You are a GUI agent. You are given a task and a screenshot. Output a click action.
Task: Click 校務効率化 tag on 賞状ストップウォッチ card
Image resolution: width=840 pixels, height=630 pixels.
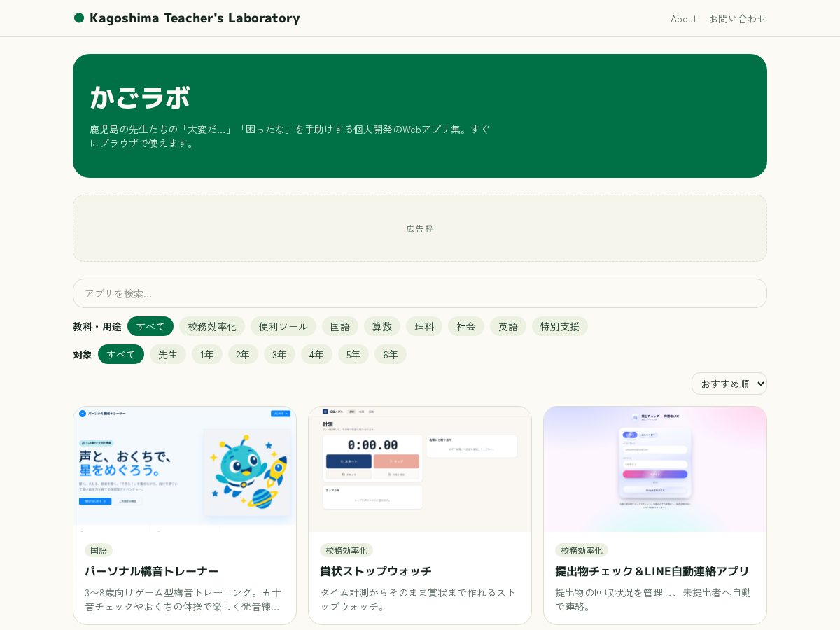[346, 550]
